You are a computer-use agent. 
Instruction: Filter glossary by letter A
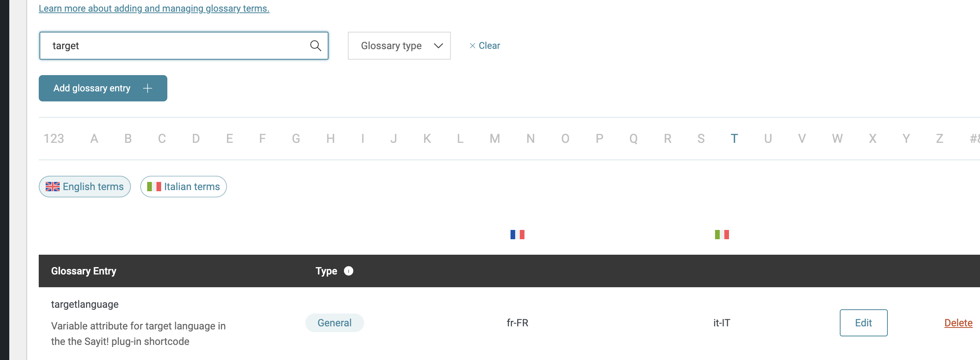[94, 139]
